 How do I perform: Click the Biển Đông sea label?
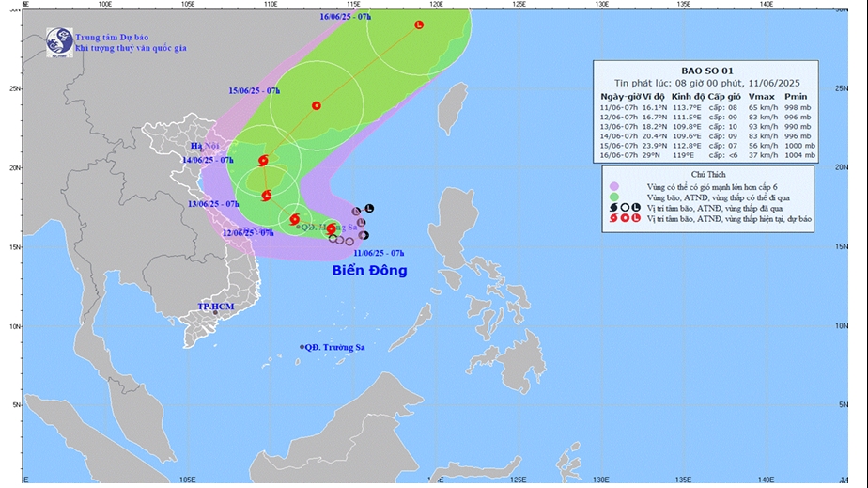369,271
